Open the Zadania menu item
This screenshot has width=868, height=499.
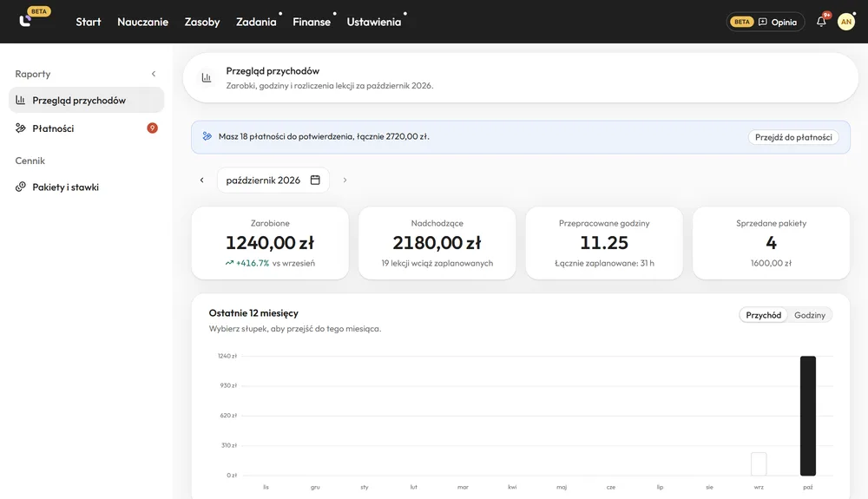[x=256, y=22]
